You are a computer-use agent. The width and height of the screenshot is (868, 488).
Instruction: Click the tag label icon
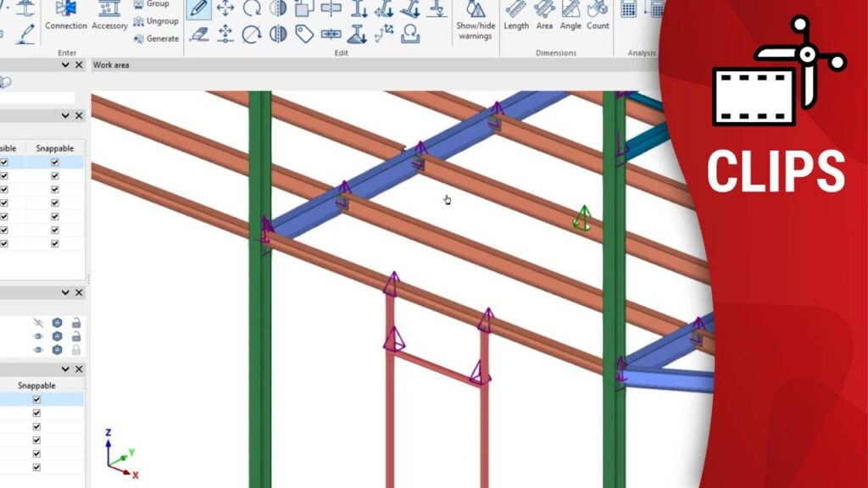pos(304,34)
